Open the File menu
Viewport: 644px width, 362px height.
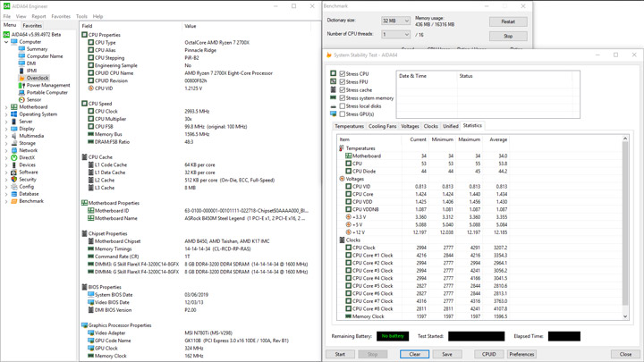pyautogui.click(x=7, y=16)
